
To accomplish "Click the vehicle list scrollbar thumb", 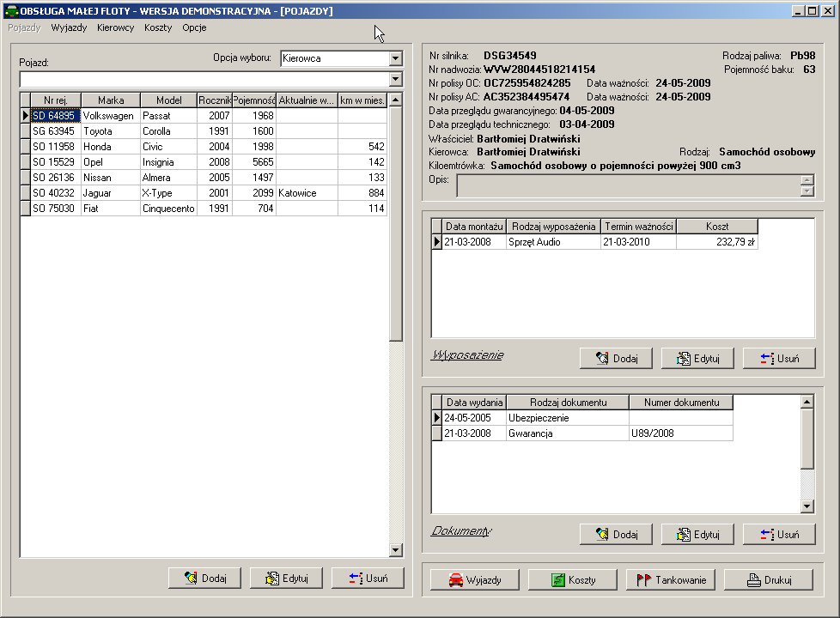I will coord(395,224).
